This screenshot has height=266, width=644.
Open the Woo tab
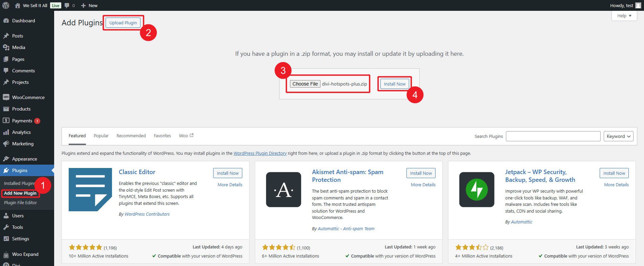pyautogui.click(x=186, y=136)
